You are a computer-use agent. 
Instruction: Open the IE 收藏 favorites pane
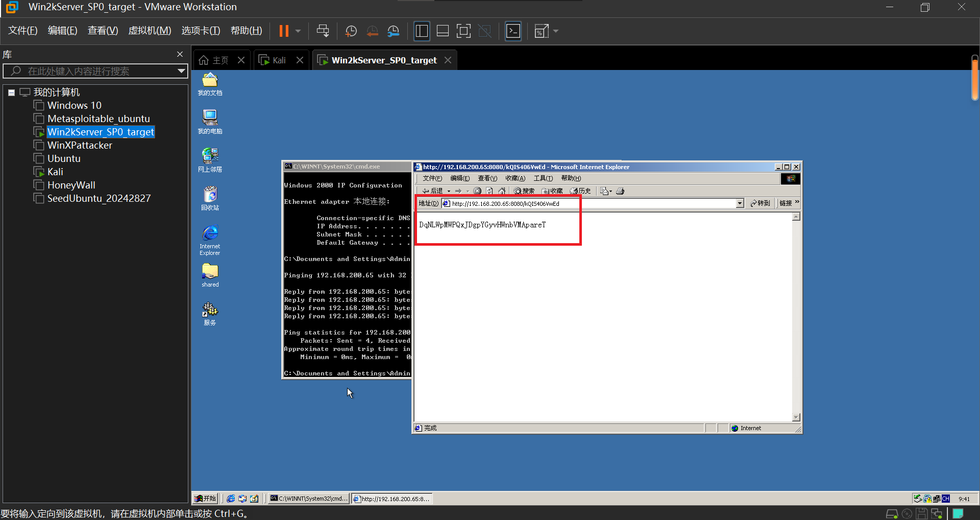pos(552,191)
